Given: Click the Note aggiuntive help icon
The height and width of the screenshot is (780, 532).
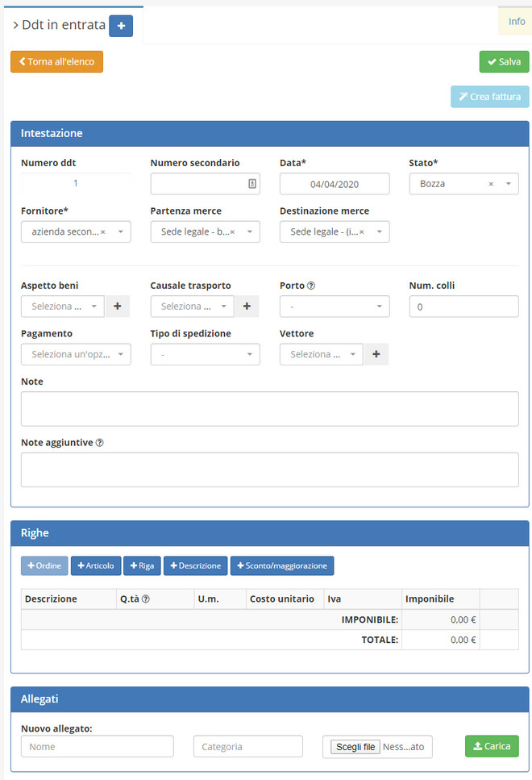Looking at the screenshot, I should (99, 443).
